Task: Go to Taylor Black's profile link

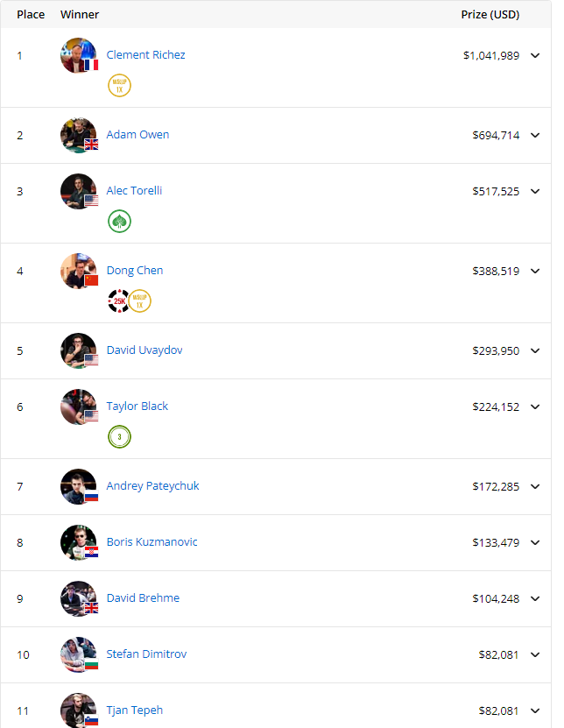Action: tap(137, 406)
